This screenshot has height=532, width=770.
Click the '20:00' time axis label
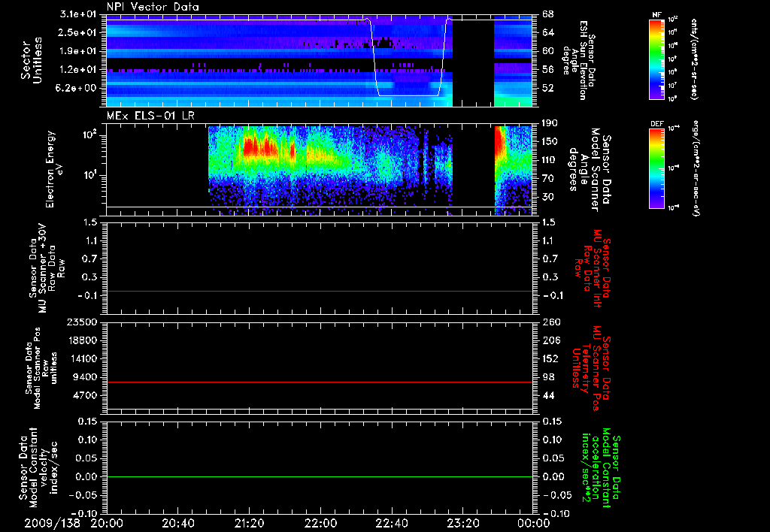pyautogui.click(x=107, y=523)
